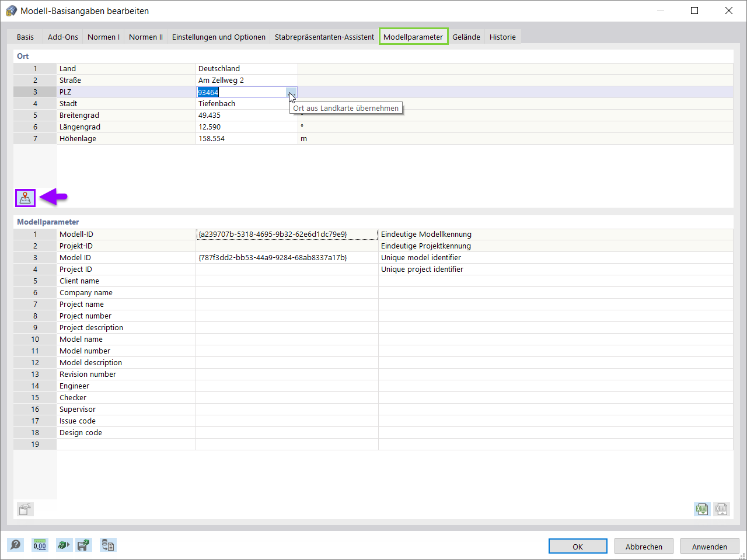
Task: Switch to the Stabrepräsentanten-Assistent tab
Action: click(324, 37)
